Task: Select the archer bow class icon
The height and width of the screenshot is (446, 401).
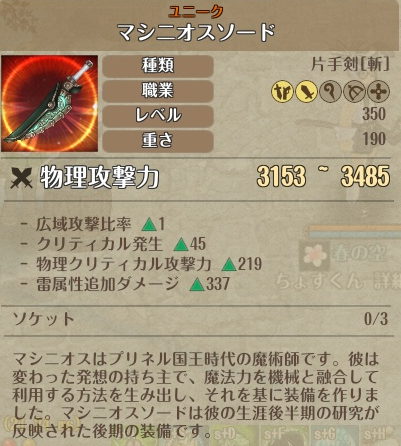Action: point(354,91)
